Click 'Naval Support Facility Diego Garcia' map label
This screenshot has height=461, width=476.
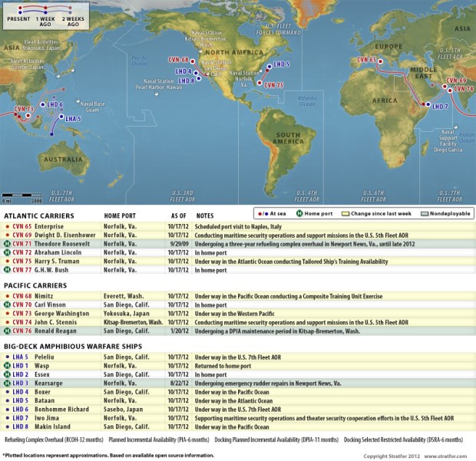[x=448, y=140]
